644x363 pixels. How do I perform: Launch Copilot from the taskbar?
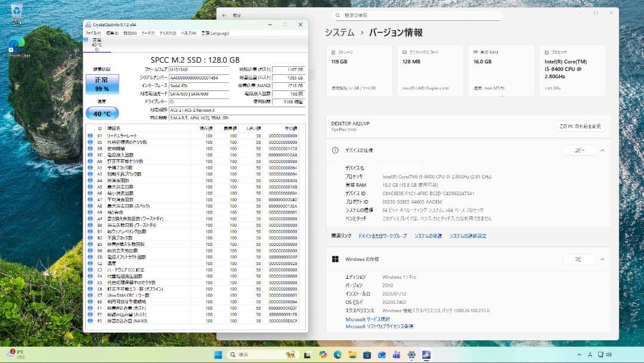coord(323,355)
